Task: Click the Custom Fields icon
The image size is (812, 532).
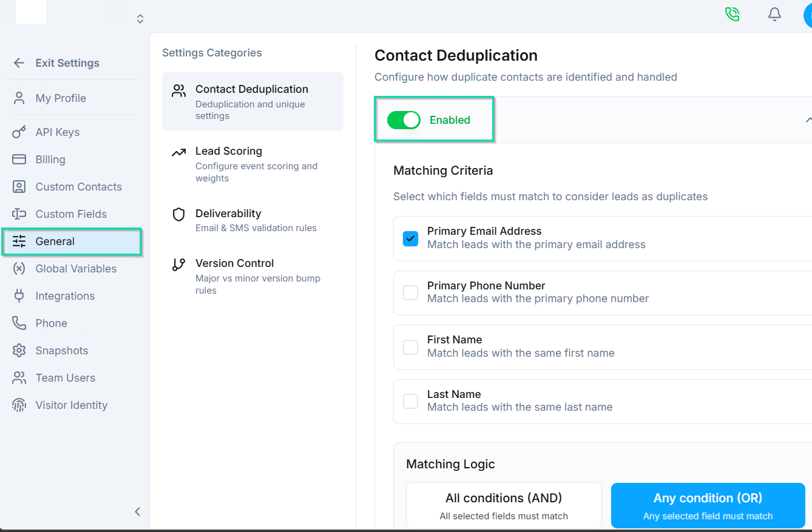Action: [x=19, y=214]
